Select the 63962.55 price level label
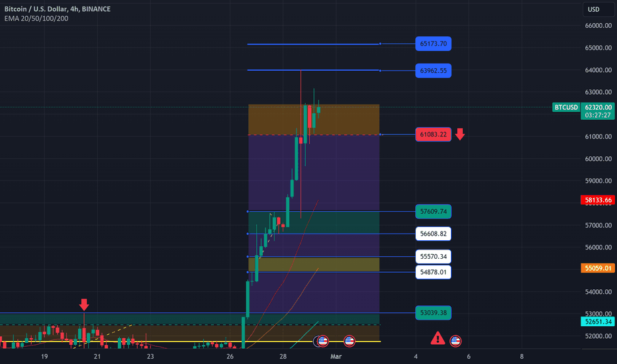617x364 pixels. pos(433,71)
